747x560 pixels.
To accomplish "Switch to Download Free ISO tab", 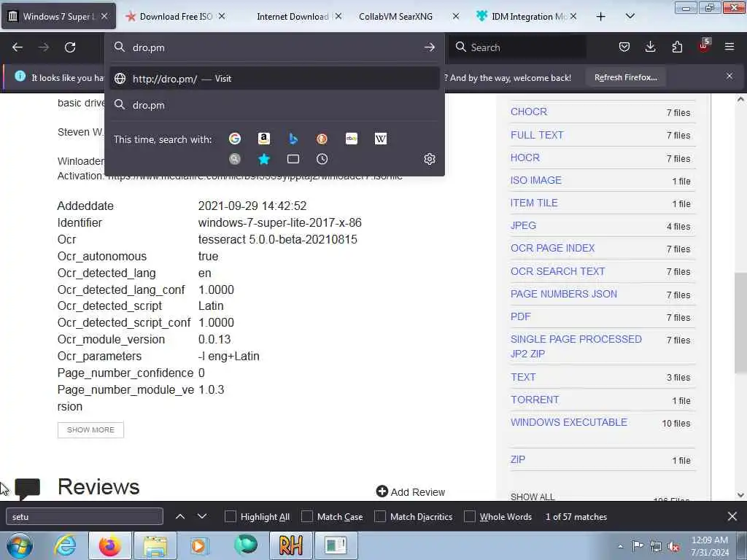I will tap(176, 16).
